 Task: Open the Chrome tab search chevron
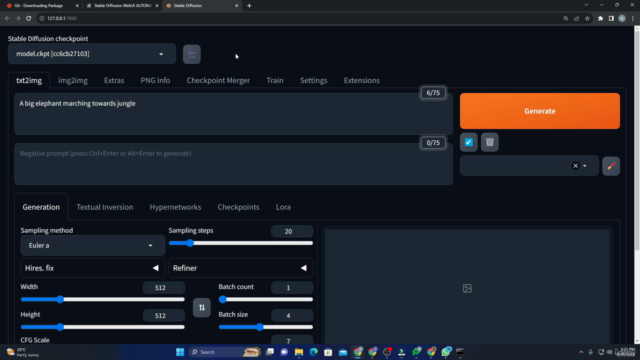(586, 5)
